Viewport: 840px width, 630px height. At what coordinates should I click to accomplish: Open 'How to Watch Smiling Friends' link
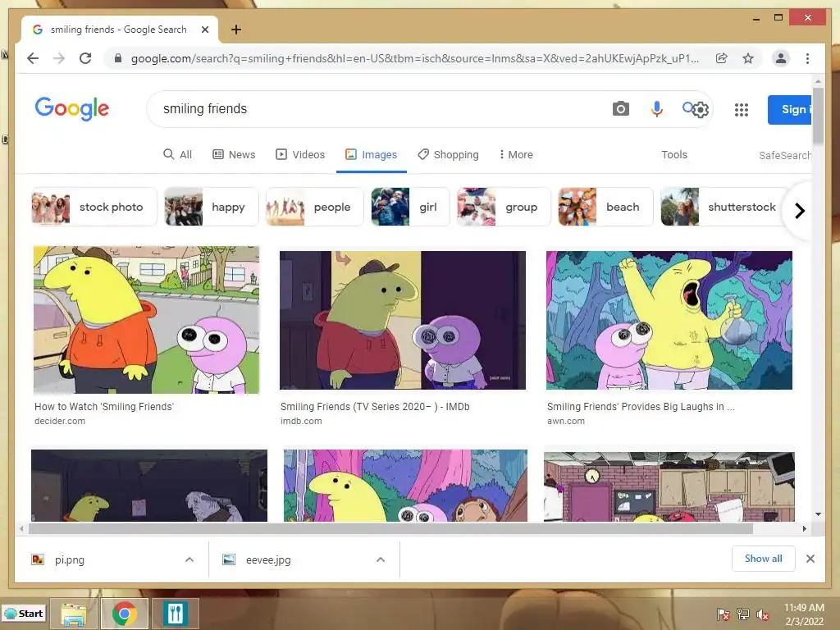coord(104,407)
